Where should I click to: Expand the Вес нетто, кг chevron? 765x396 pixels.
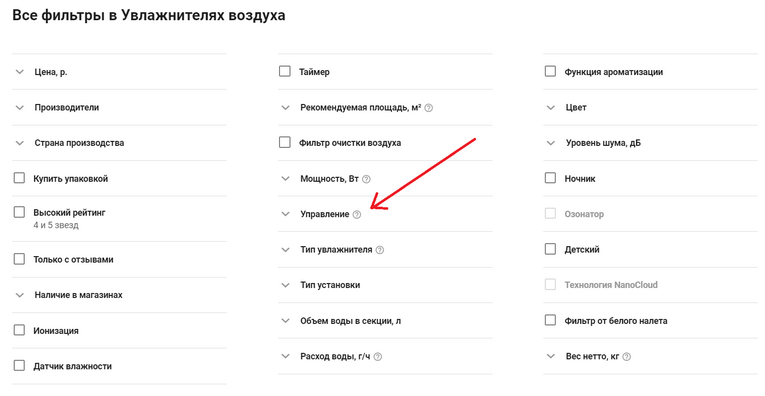(551, 356)
